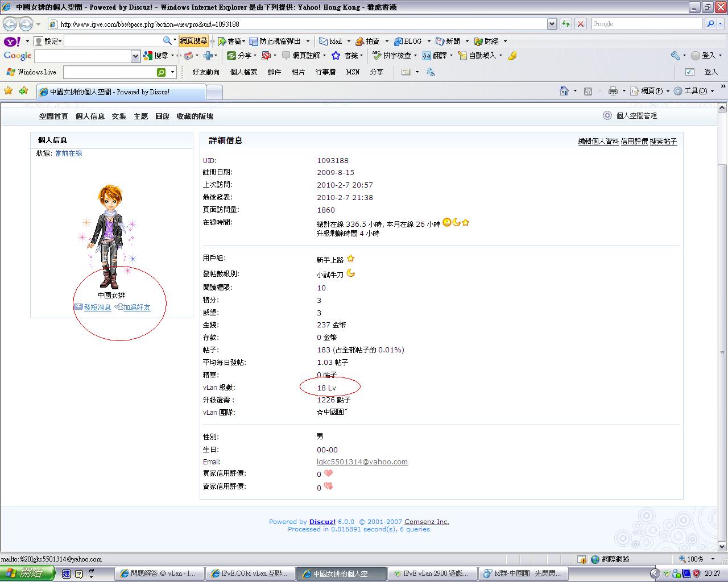The height and width of the screenshot is (582, 728).
Task: Click the RSS feeds icon
Action: [x=588, y=91]
